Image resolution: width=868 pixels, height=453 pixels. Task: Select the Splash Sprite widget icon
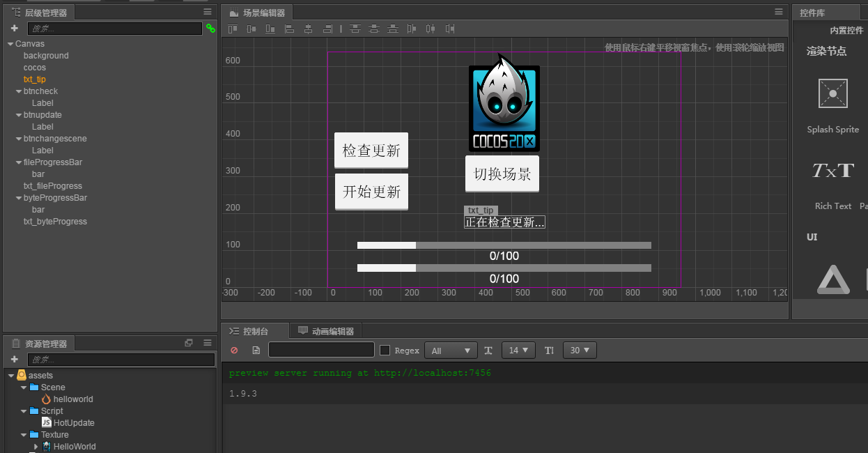pyautogui.click(x=833, y=93)
